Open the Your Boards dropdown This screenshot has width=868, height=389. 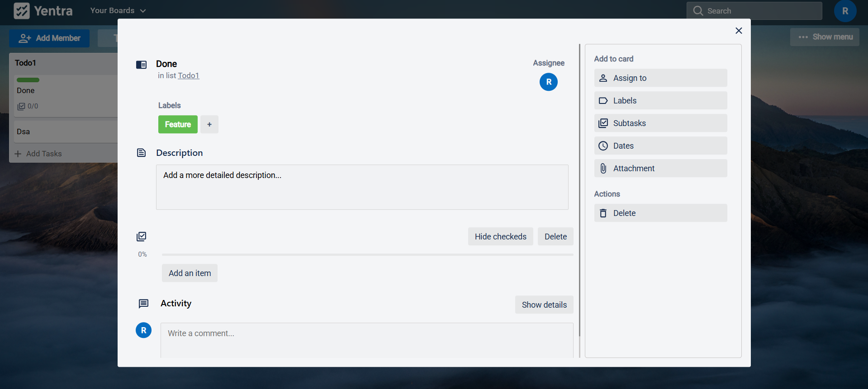118,11
